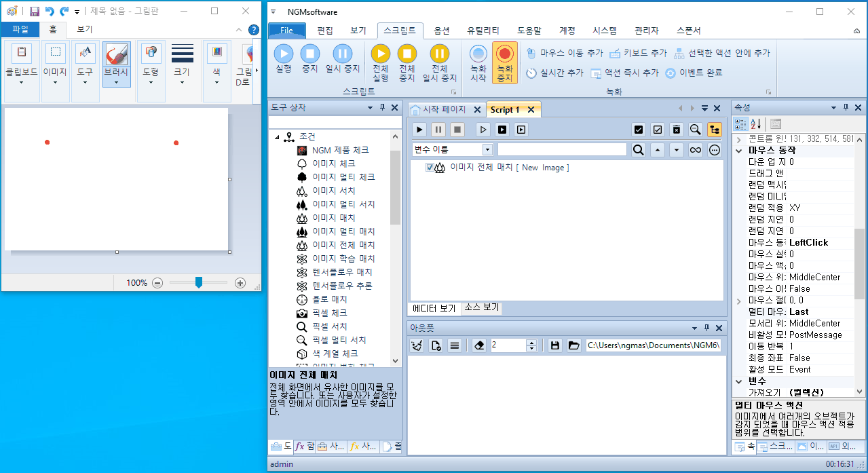This screenshot has height=473, width=868.
Task: Uncheck the 이미지 전체 매치 action checkbox
Action: (x=430, y=168)
